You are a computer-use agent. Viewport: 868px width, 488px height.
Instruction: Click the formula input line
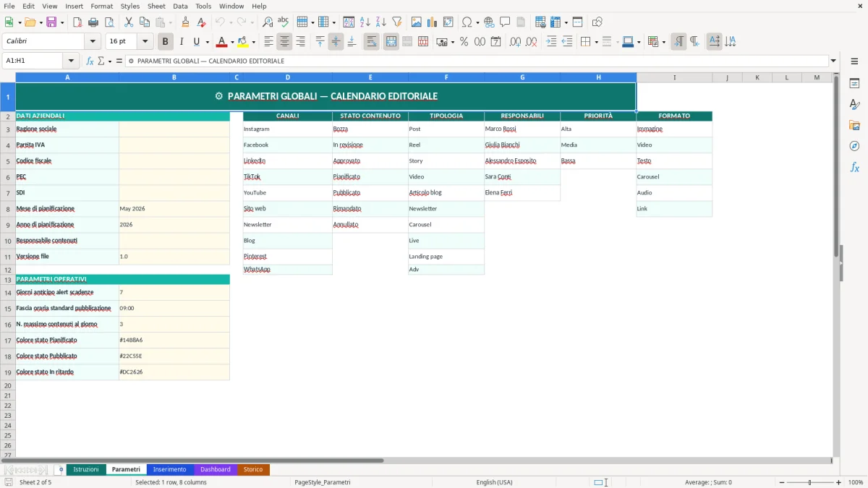[477, 61]
